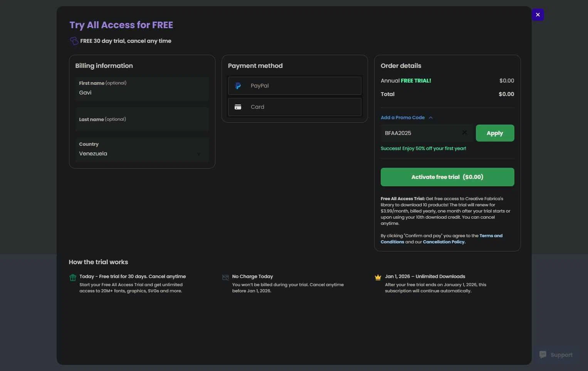588x371 pixels.
Task: Click the PayPal logo icon
Action: pos(238,86)
